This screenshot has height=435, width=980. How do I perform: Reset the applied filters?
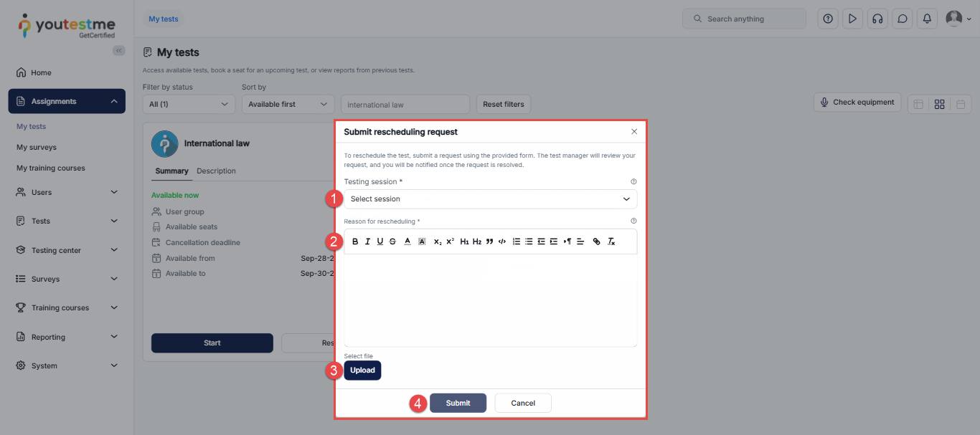(504, 104)
